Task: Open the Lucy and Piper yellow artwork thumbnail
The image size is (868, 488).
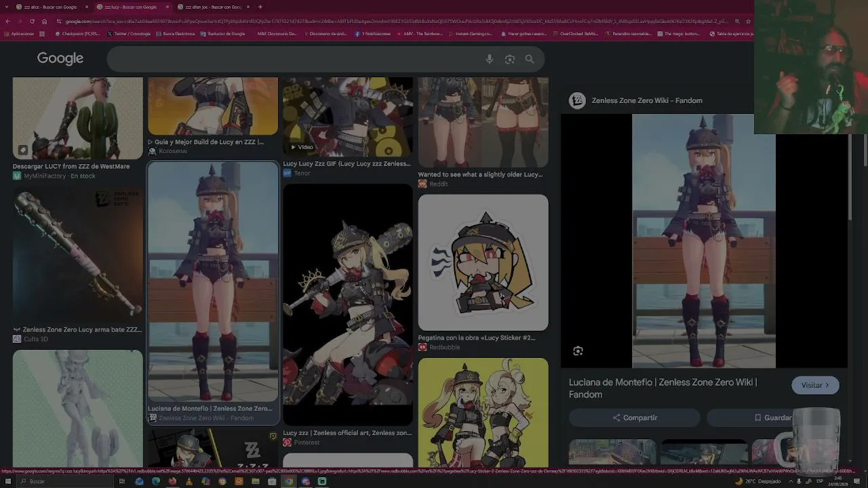Action: pyautogui.click(x=483, y=412)
